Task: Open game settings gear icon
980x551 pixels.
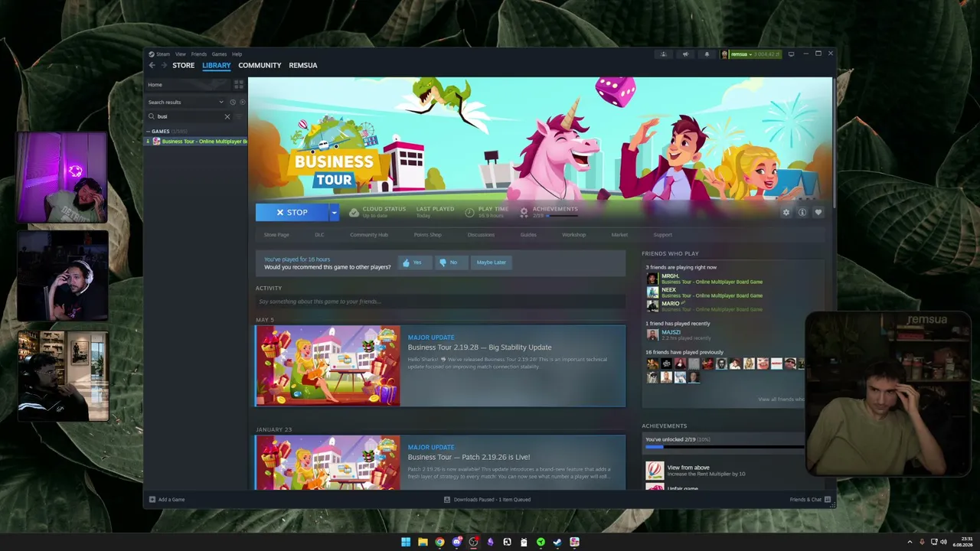Action: click(786, 213)
